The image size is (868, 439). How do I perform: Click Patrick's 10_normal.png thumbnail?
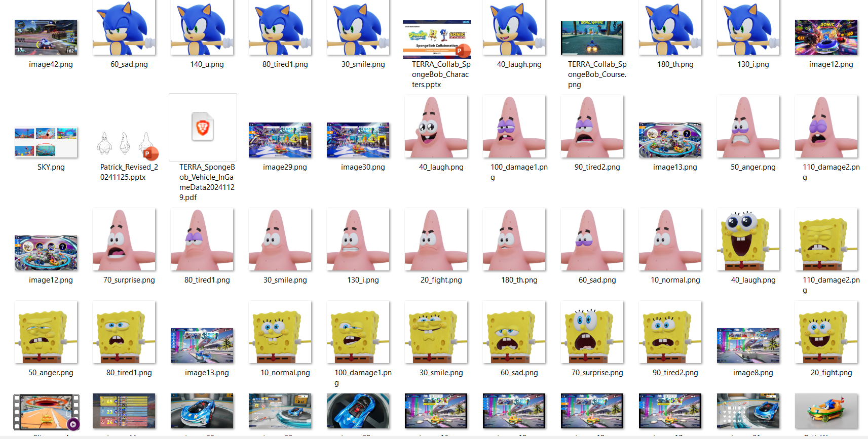click(670, 240)
